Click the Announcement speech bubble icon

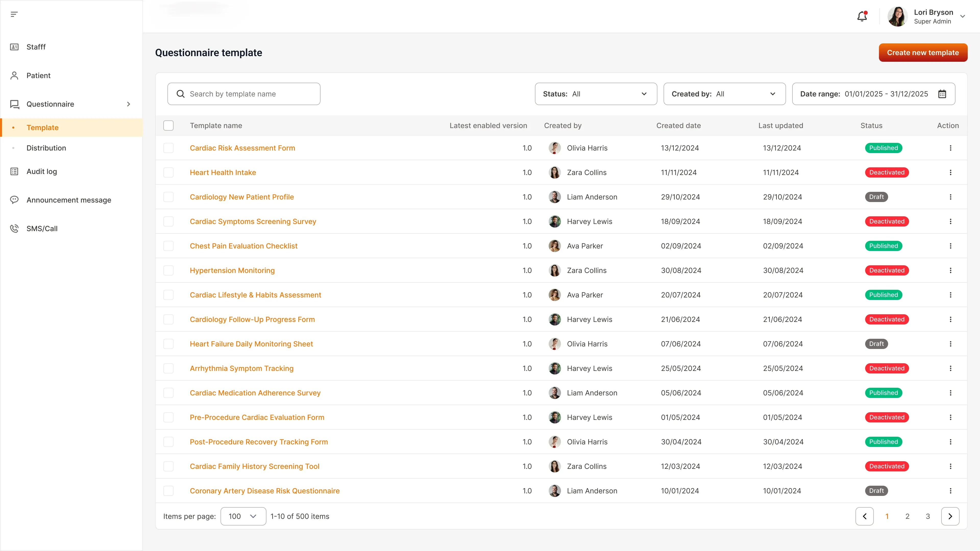coord(15,200)
